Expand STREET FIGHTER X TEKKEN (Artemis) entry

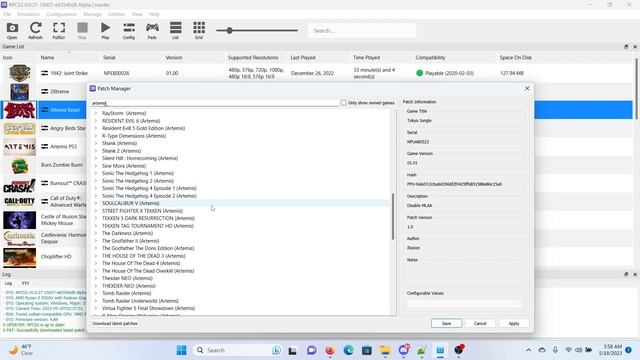[96, 211]
